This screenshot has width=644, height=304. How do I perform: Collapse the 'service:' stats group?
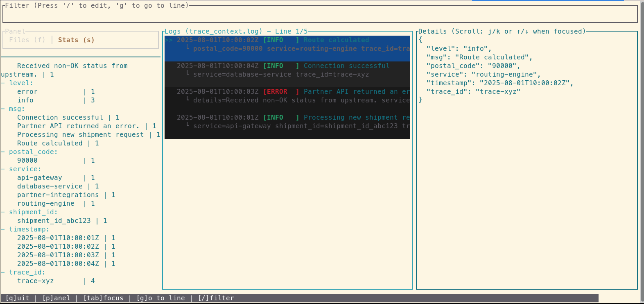click(21, 169)
